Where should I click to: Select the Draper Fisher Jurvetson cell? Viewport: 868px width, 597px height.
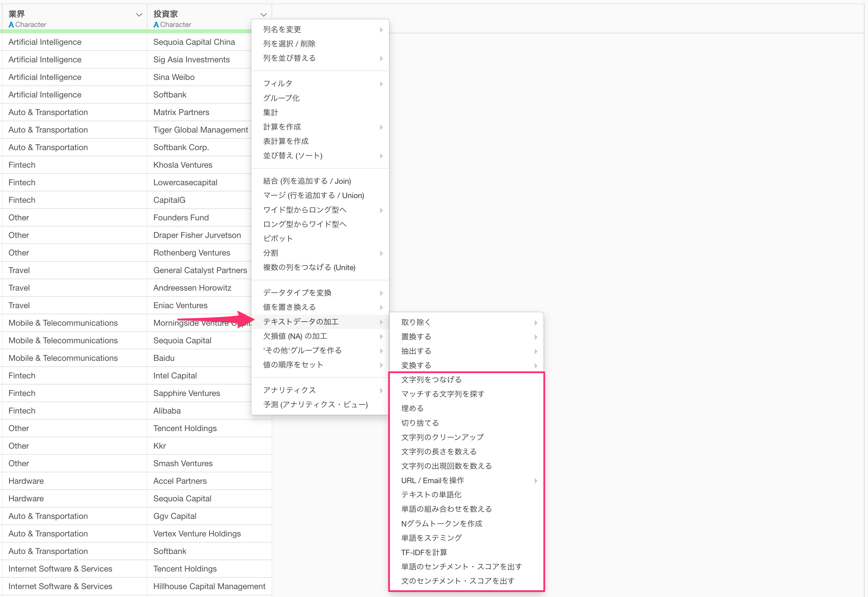(199, 235)
